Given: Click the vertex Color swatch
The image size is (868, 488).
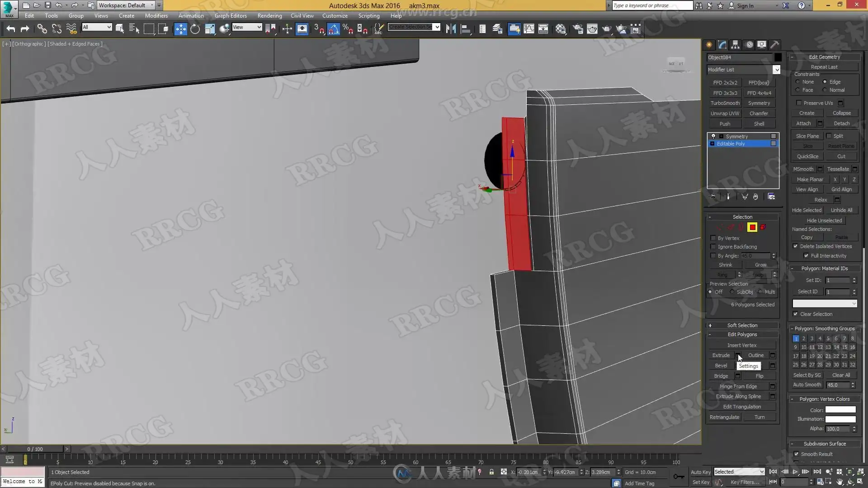Looking at the screenshot, I should 840,410.
